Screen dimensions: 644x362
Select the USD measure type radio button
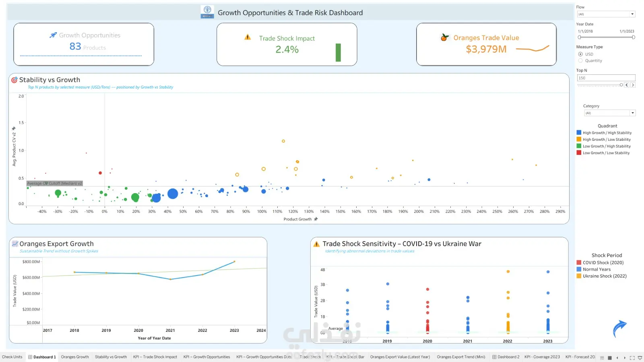580,54
